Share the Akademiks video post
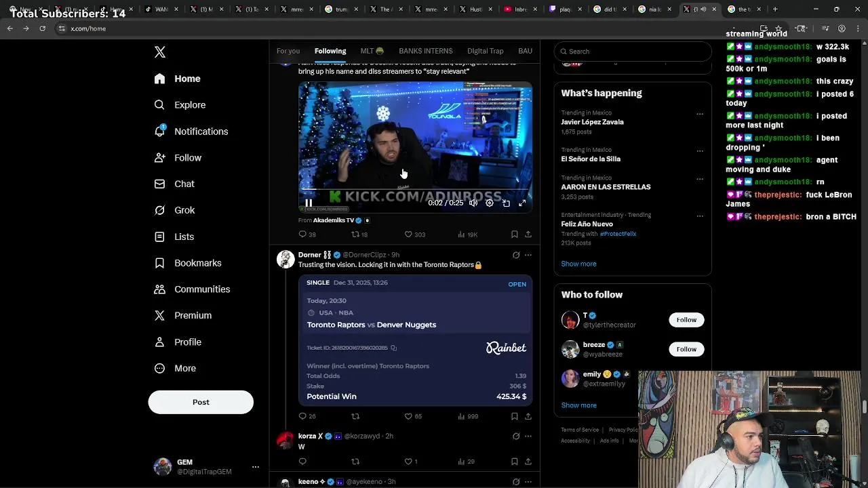This screenshot has width=868, height=488. pos(528,235)
